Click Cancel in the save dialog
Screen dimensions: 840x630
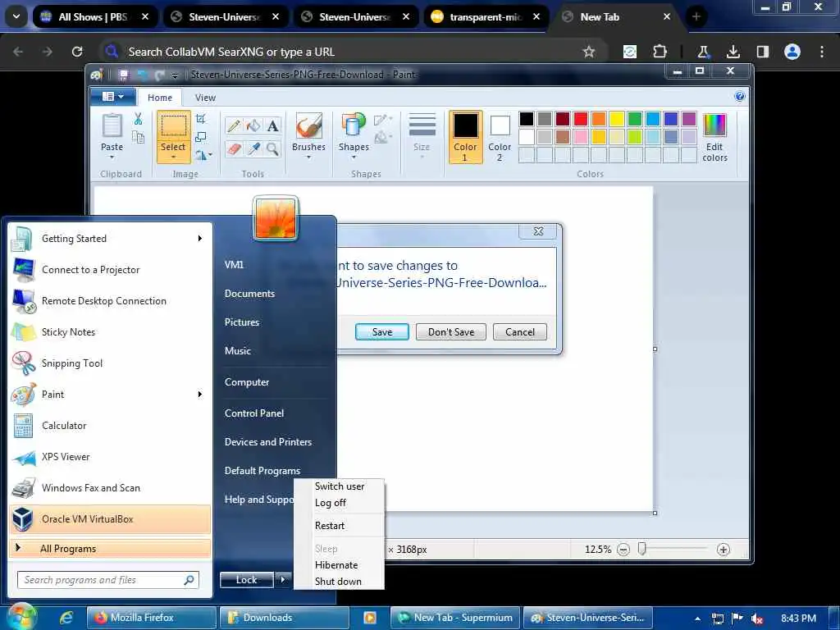(519, 332)
